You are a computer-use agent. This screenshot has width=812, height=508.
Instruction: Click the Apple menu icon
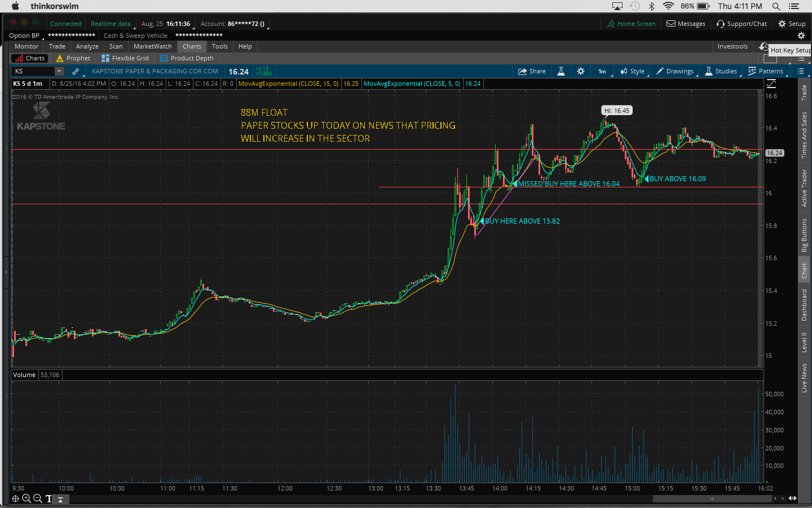click(16, 6)
